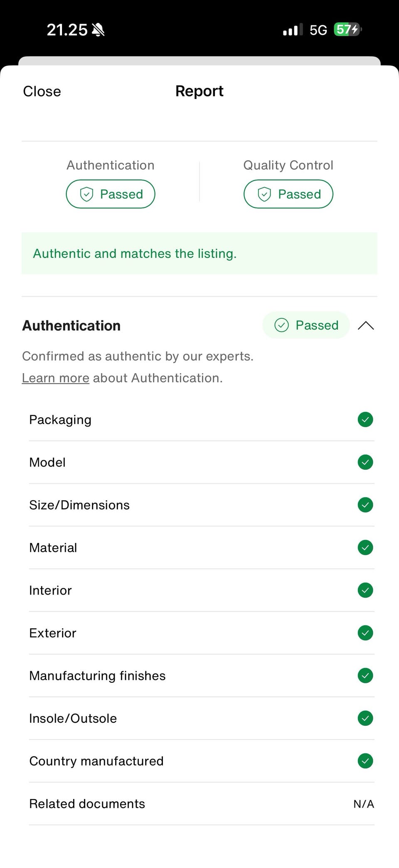Click the Interior green check icon
The image size is (399, 868).
[x=365, y=590]
